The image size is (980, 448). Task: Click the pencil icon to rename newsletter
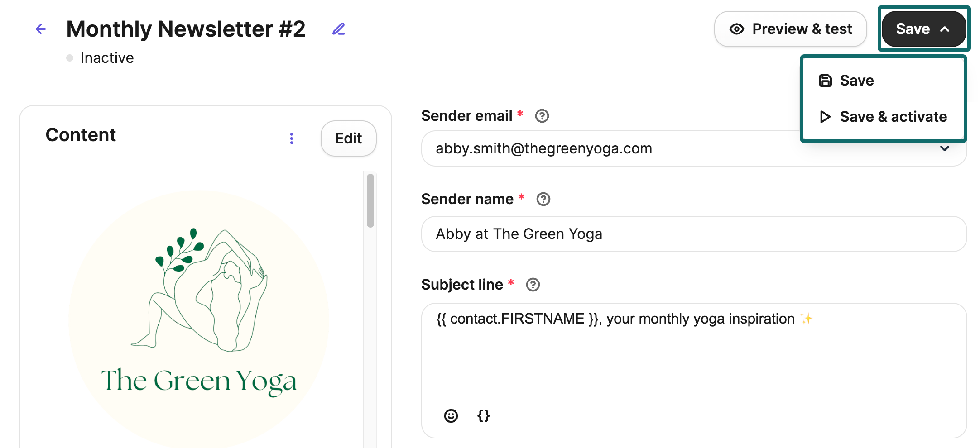(x=339, y=29)
